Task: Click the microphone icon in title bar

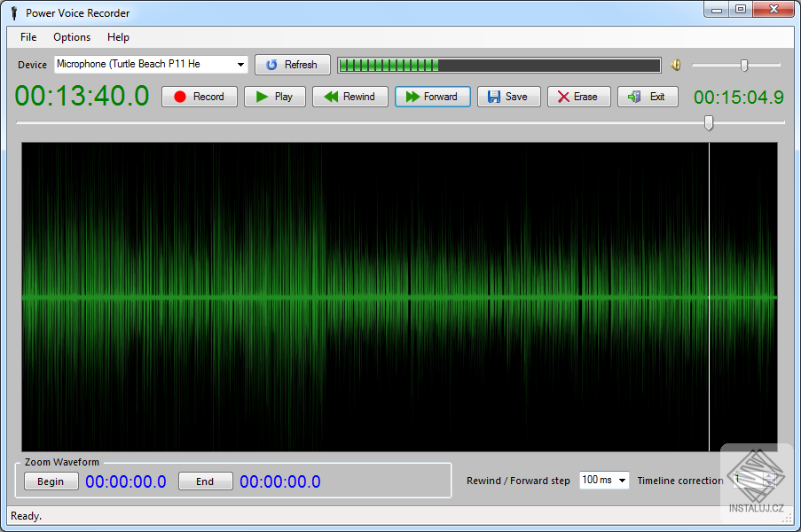Action: click(x=14, y=13)
